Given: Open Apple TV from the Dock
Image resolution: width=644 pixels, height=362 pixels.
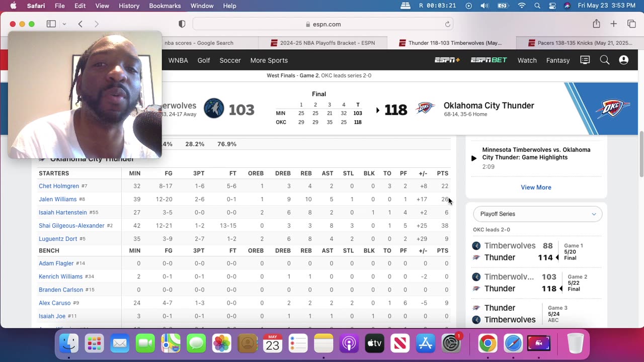Looking at the screenshot, I should click(374, 344).
